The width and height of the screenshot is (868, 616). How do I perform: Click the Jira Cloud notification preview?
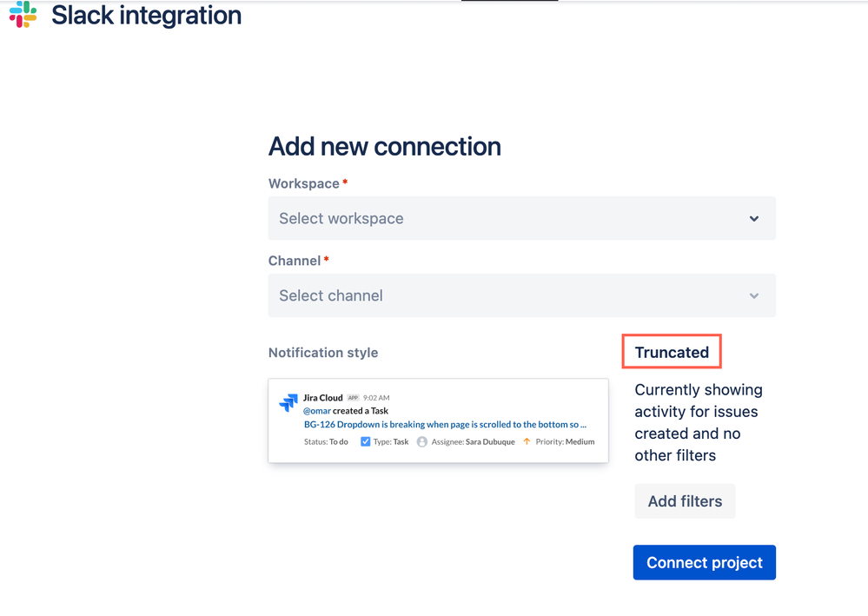[x=438, y=421]
